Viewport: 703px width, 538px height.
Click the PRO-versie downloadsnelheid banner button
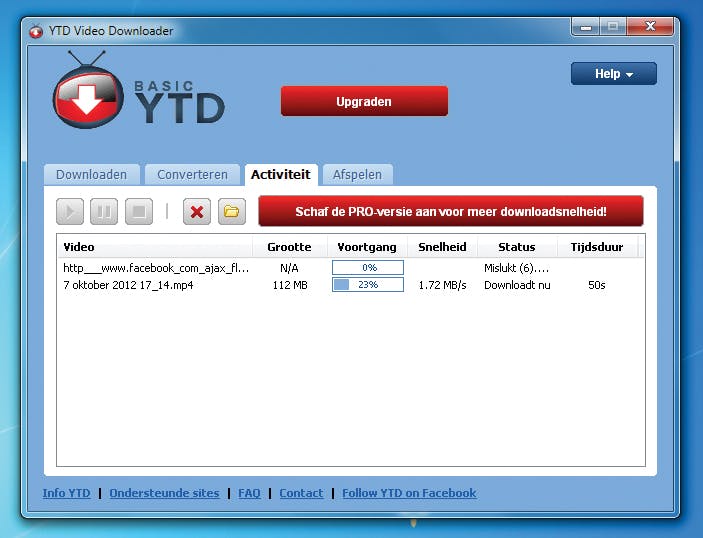451,211
